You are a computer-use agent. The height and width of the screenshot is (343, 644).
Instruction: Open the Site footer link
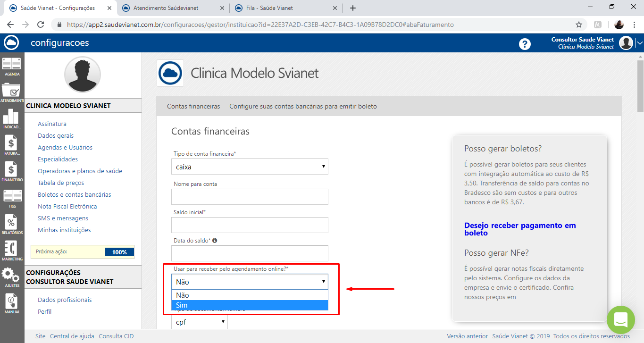coord(41,336)
